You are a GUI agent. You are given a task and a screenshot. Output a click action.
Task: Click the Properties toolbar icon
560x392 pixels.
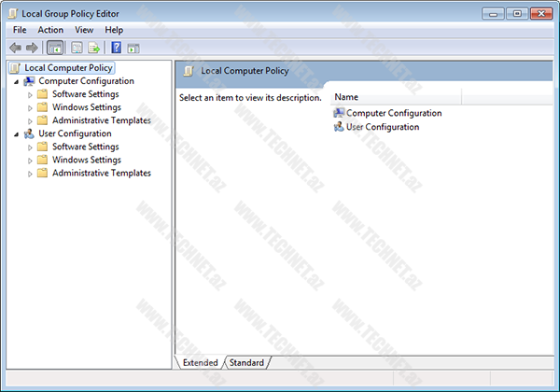(x=77, y=48)
